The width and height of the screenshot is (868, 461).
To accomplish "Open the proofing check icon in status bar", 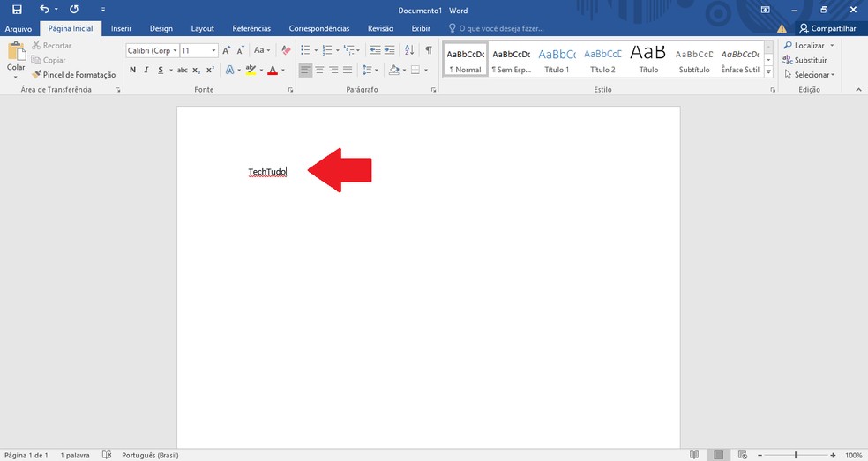I will point(107,455).
